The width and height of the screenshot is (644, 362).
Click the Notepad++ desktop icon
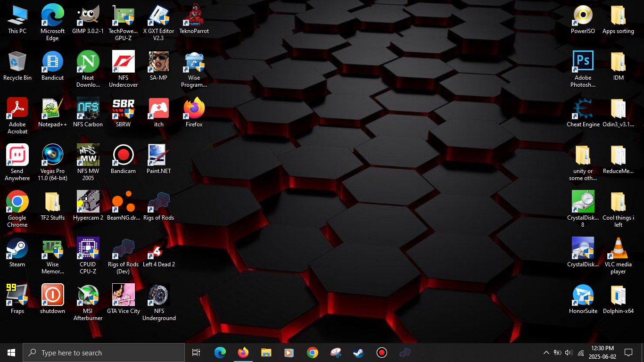pos(52,109)
